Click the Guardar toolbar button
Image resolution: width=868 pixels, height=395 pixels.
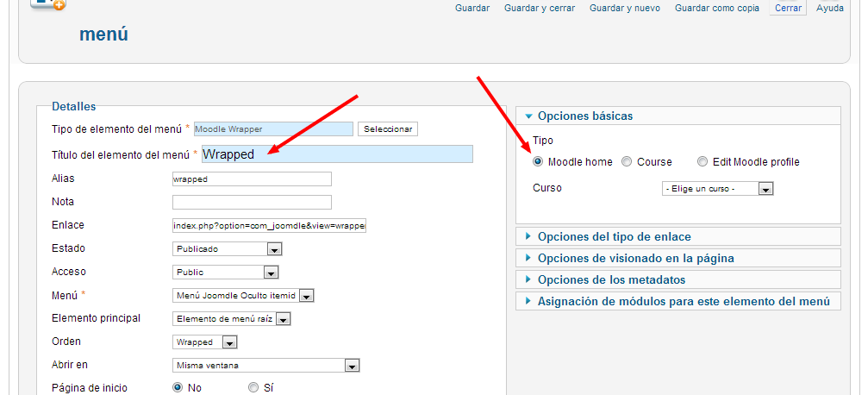pyautogui.click(x=472, y=8)
